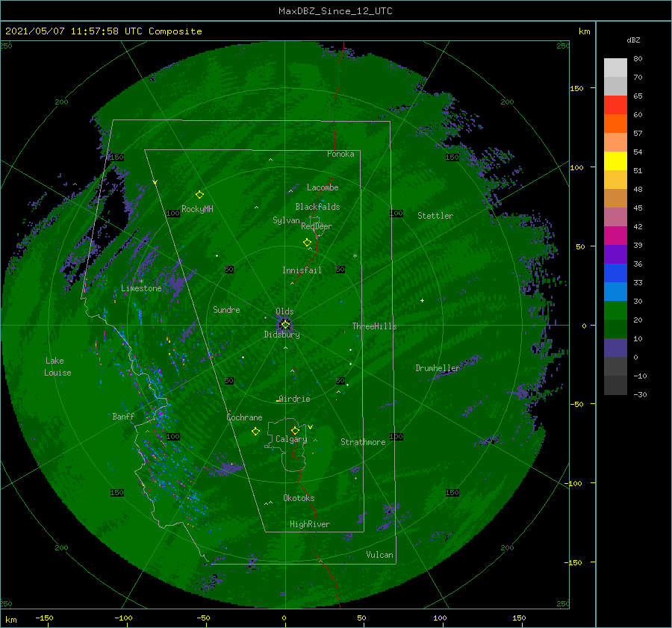Click the Stettler label
Viewport: 672px width, 628px height.
coord(435,216)
